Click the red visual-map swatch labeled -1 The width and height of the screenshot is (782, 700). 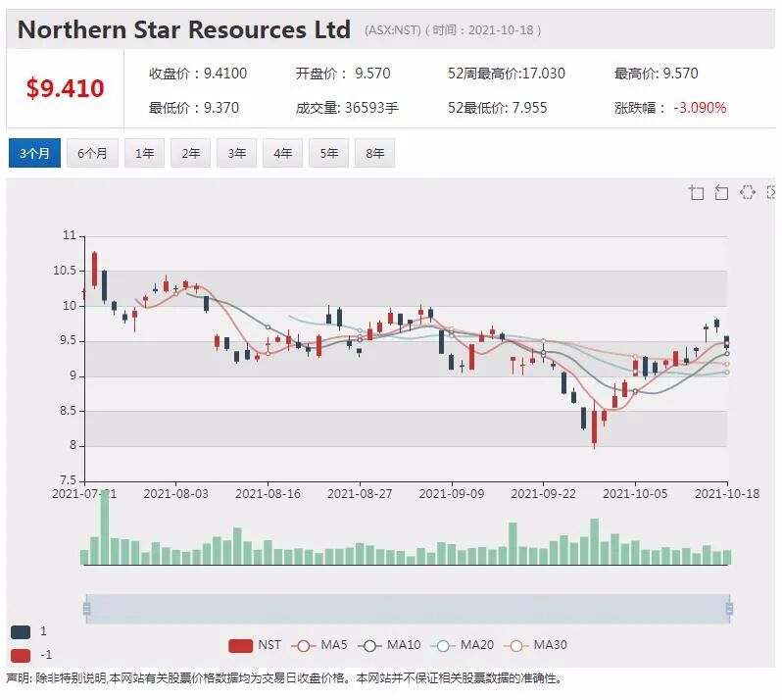[x=21, y=655]
